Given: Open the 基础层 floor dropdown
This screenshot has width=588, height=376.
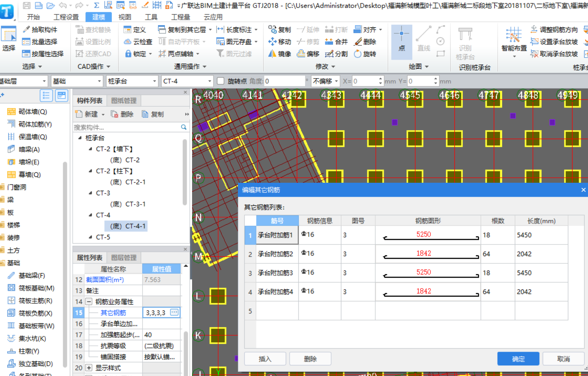Looking at the screenshot, I should point(44,81).
